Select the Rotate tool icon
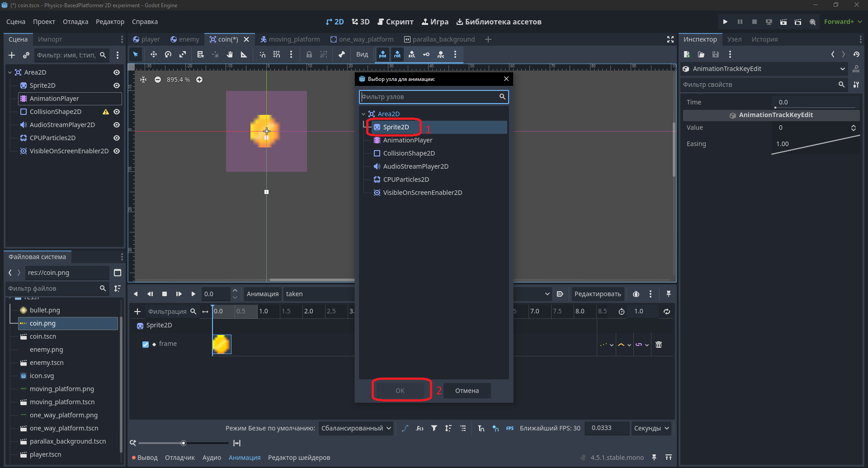The height and width of the screenshot is (468, 868). pyautogui.click(x=168, y=54)
